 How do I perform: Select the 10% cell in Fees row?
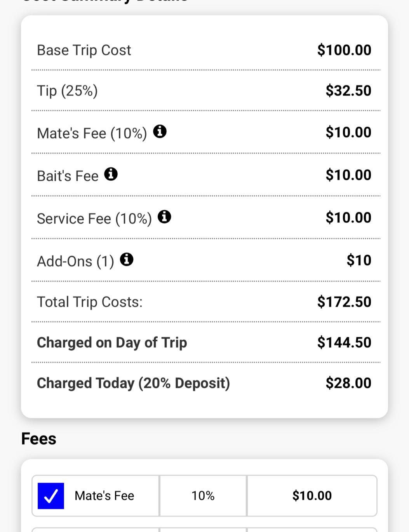click(203, 496)
